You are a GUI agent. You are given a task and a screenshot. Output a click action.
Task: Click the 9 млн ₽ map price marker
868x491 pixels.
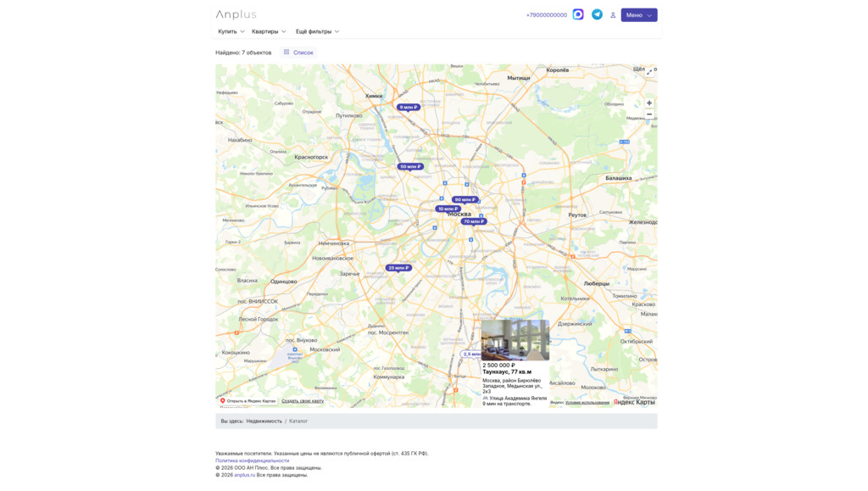tap(409, 108)
